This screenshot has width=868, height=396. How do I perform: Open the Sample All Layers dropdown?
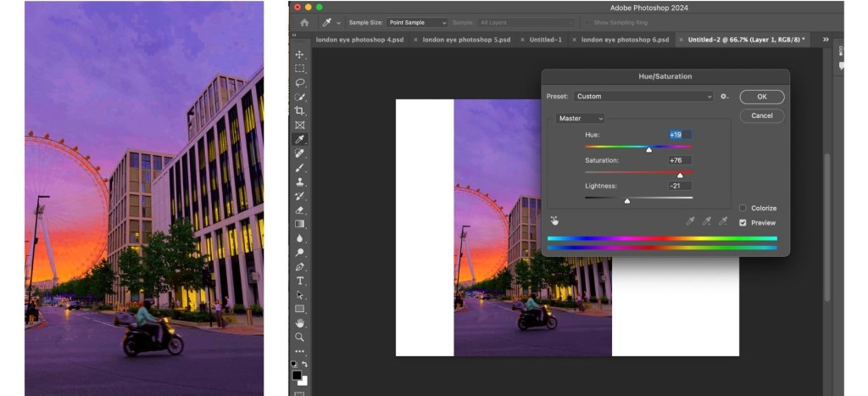coord(526,23)
